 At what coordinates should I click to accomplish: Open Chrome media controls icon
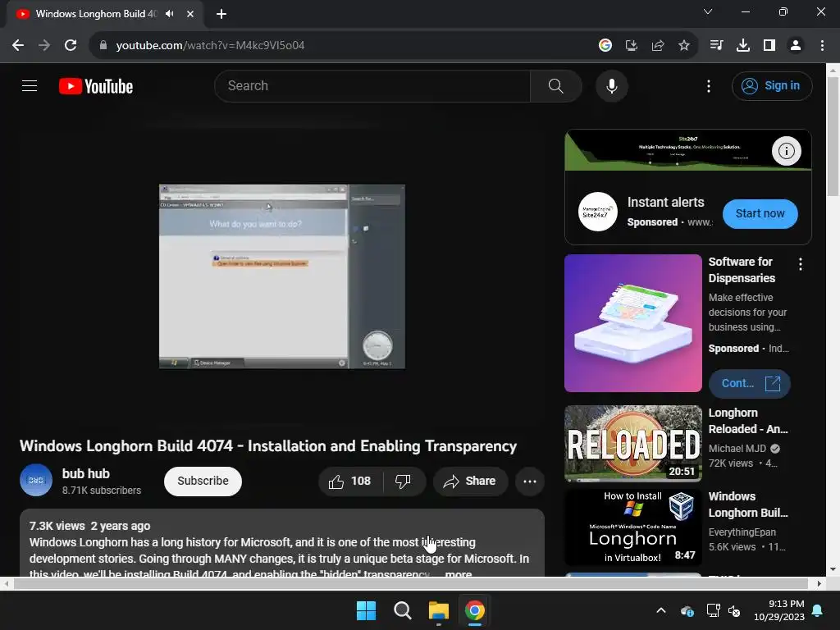pos(716,46)
